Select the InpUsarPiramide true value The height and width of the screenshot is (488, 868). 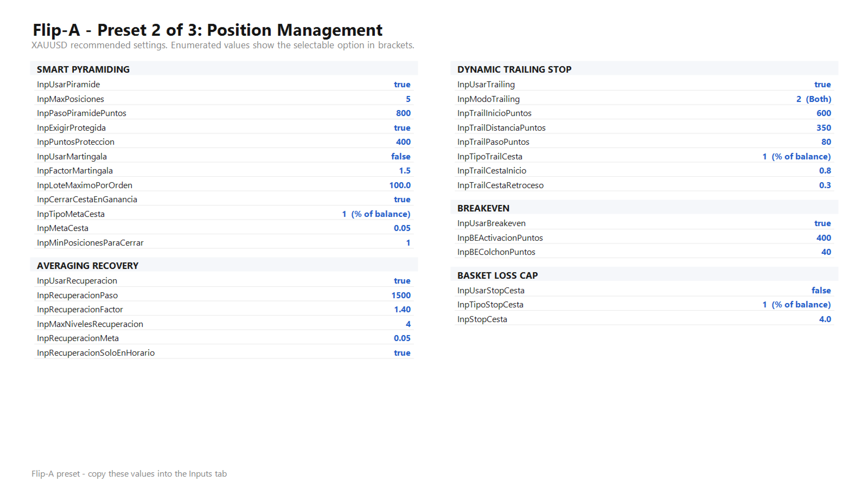pos(402,85)
